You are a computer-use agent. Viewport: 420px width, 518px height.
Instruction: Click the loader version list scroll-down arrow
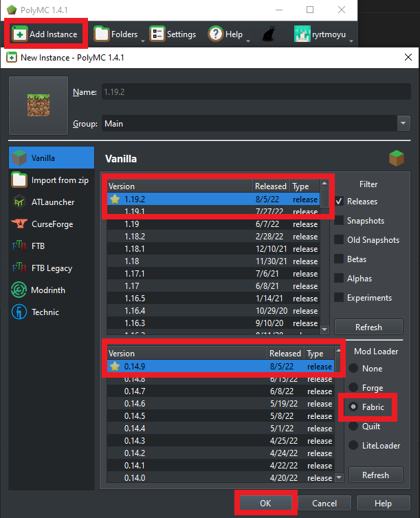pos(339,477)
